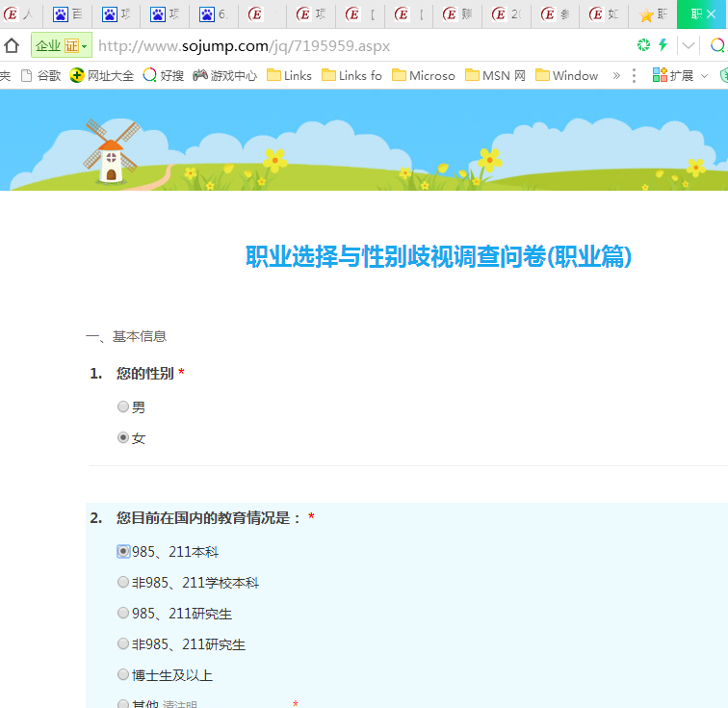Select the 985、211本科 radio option
Image resolution: width=728 pixels, height=708 pixels.
click(x=123, y=551)
